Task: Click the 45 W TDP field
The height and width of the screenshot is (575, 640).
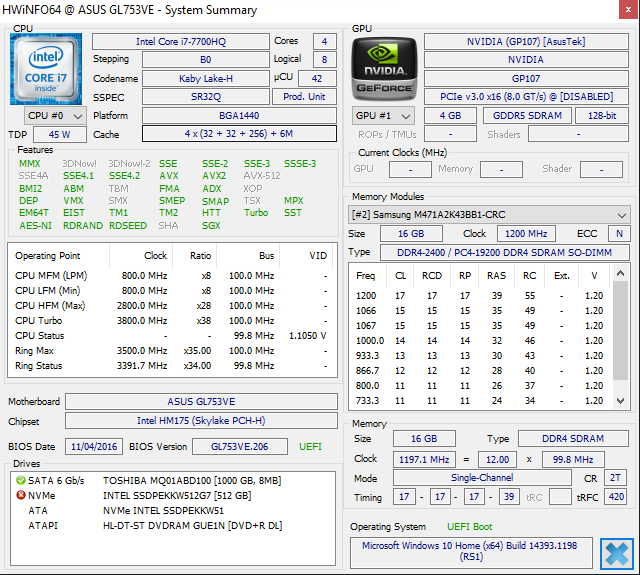Action: [x=60, y=134]
